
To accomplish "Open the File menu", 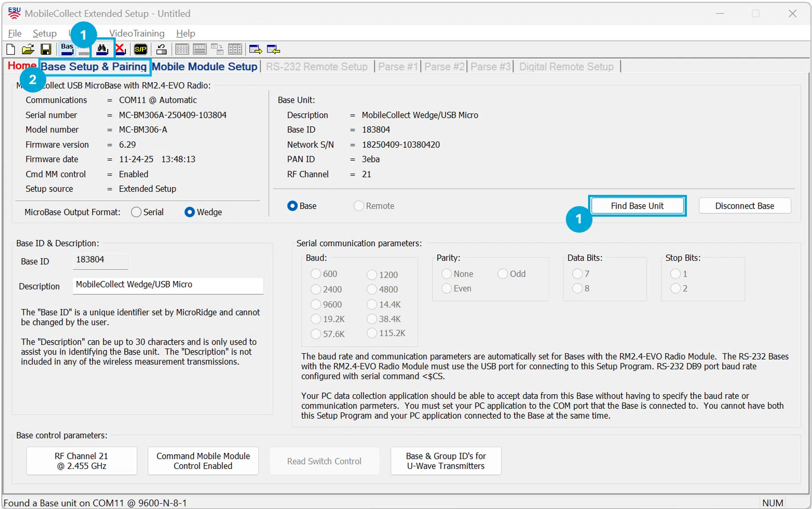I will tap(15, 33).
